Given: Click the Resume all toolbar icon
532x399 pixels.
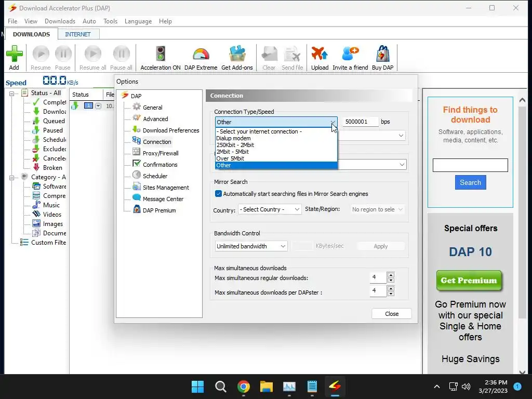Looking at the screenshot, I should click(92, 54).
